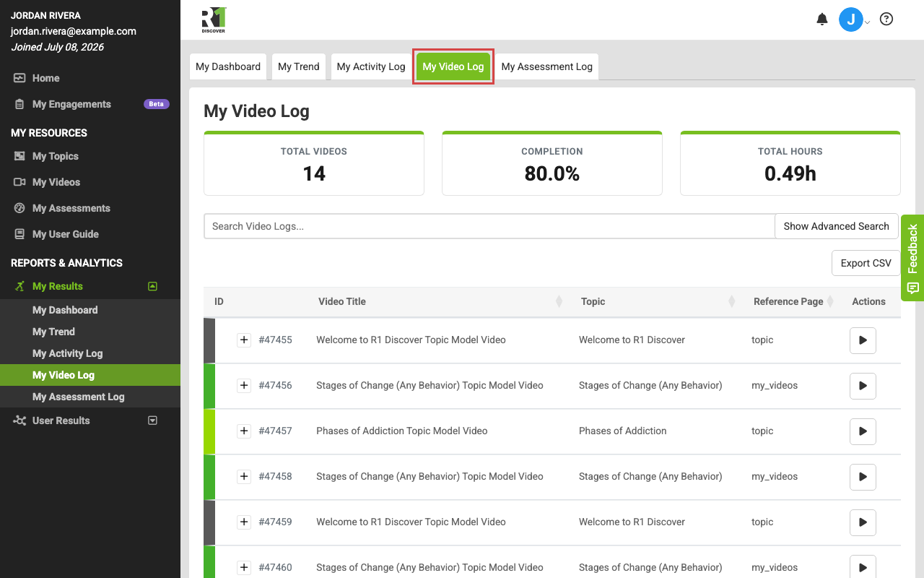
Task: Click jordan.rivera@example.com email text
Action: tap(74, 31)
